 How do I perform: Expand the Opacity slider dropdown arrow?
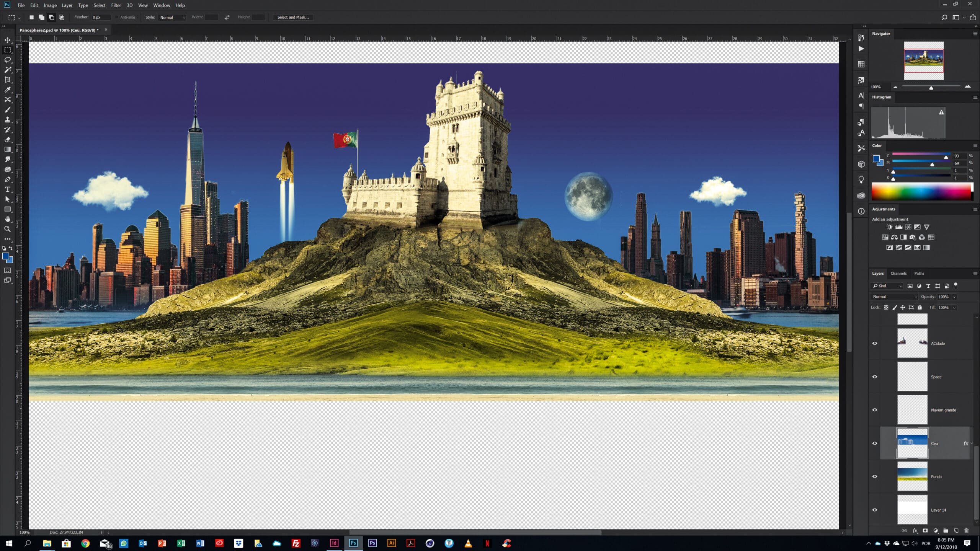(954, 297)
